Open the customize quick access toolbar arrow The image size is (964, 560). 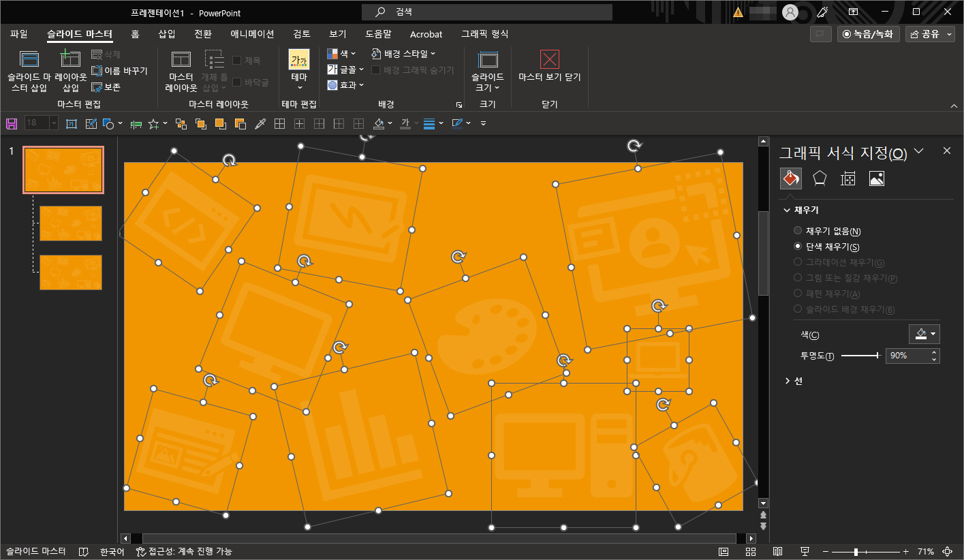[x=483, y=123]
